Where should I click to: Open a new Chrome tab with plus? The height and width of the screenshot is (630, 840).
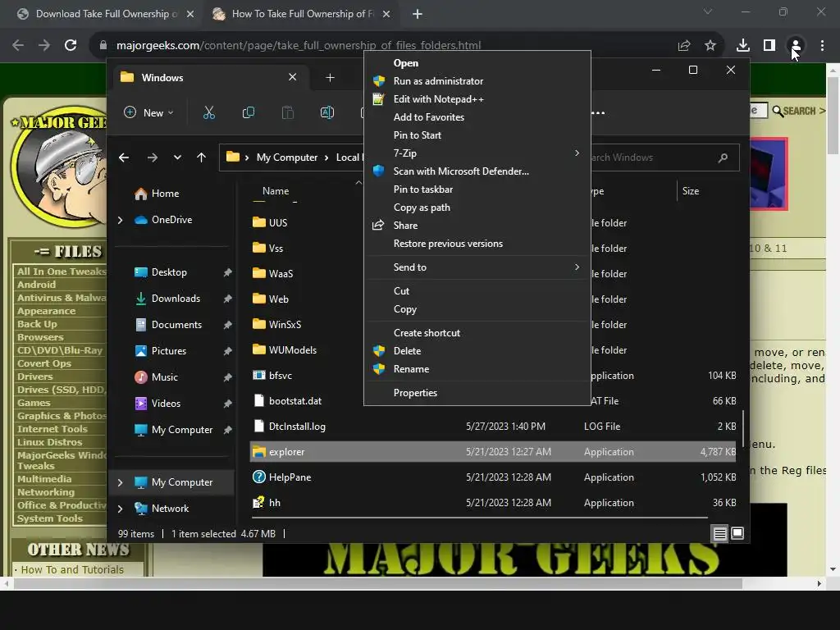pyautogui.click(x=418, y=14)
